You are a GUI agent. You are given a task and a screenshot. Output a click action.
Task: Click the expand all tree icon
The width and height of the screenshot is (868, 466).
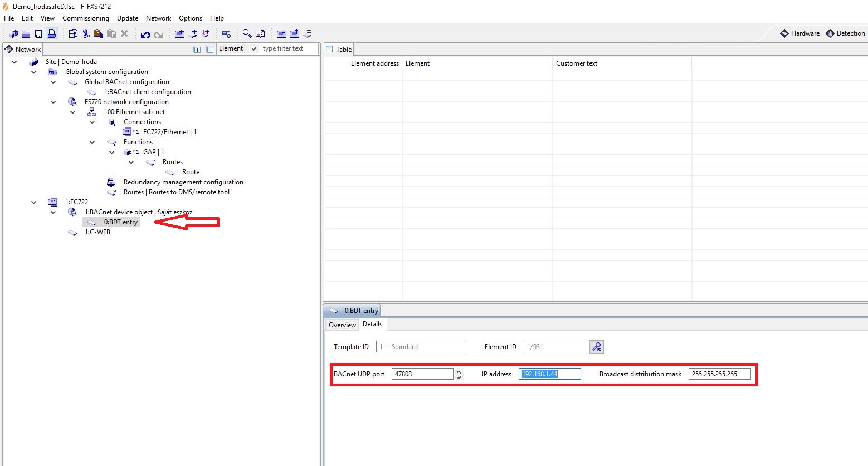click(197, 49)
